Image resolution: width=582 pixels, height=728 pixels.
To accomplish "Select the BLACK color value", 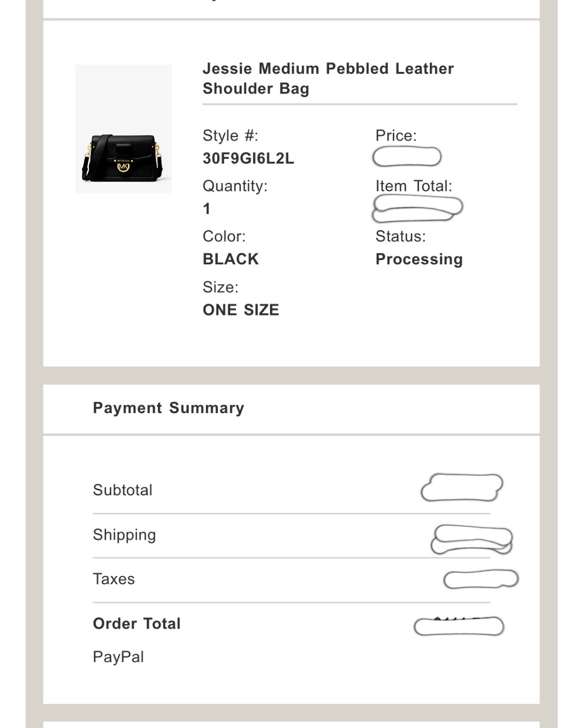I will tap(231, 259).
